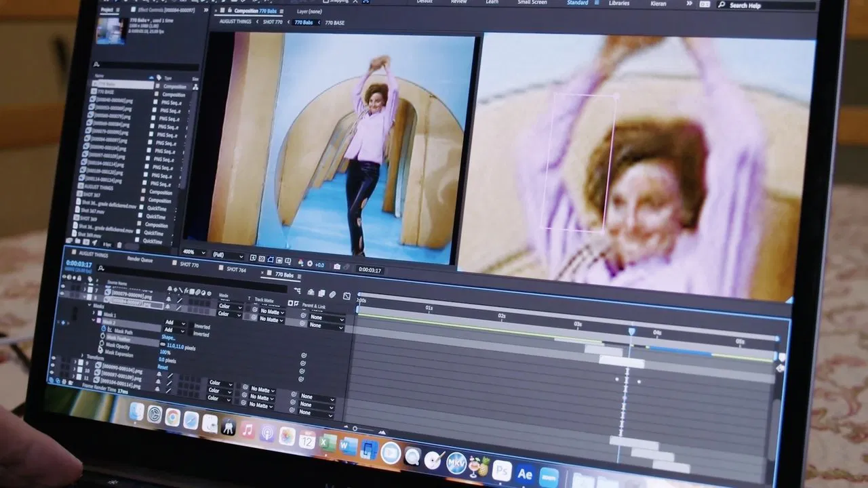Click the Mask Path stopwatch icon

click(103, 329)
